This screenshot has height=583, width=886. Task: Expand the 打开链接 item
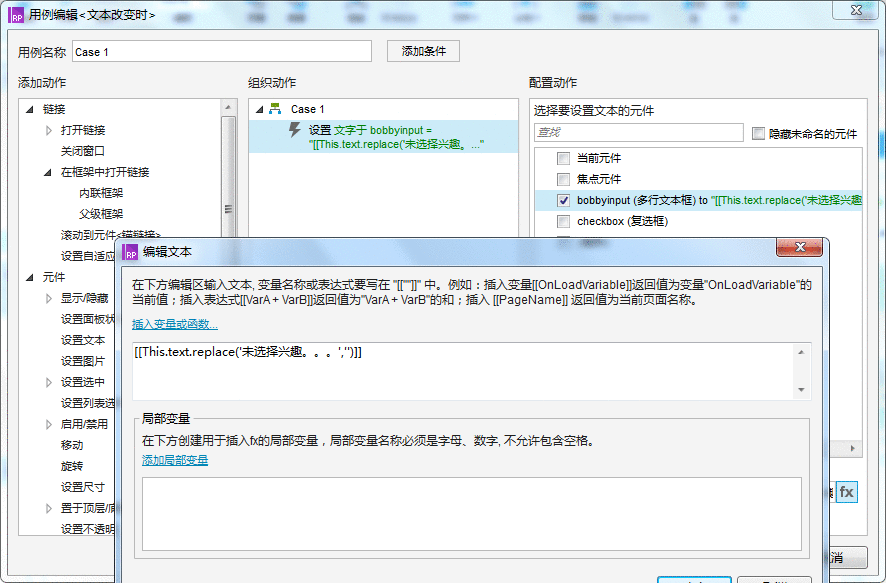(x=49, y=130)
